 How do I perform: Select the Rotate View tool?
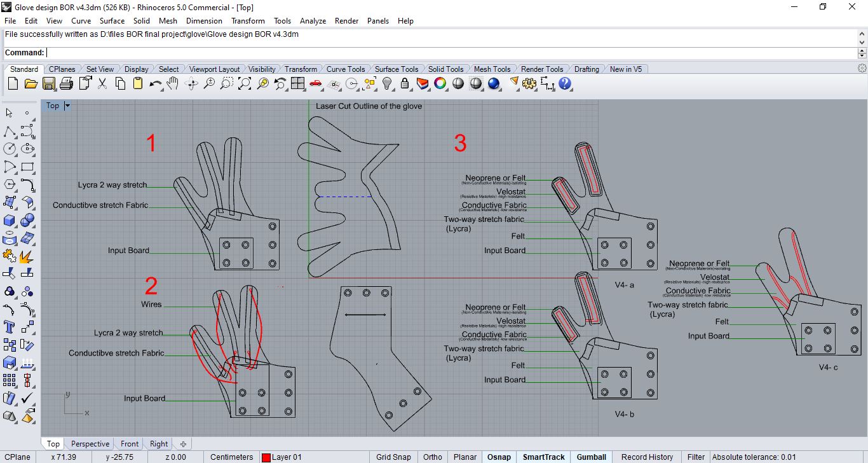tap(191, 83)
